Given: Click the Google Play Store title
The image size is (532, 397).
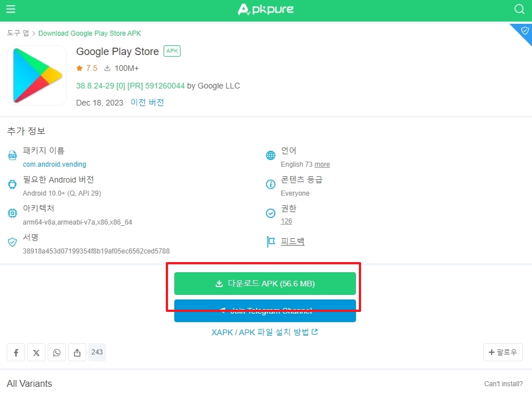Looking at the screenshot, I should point(118,52).
